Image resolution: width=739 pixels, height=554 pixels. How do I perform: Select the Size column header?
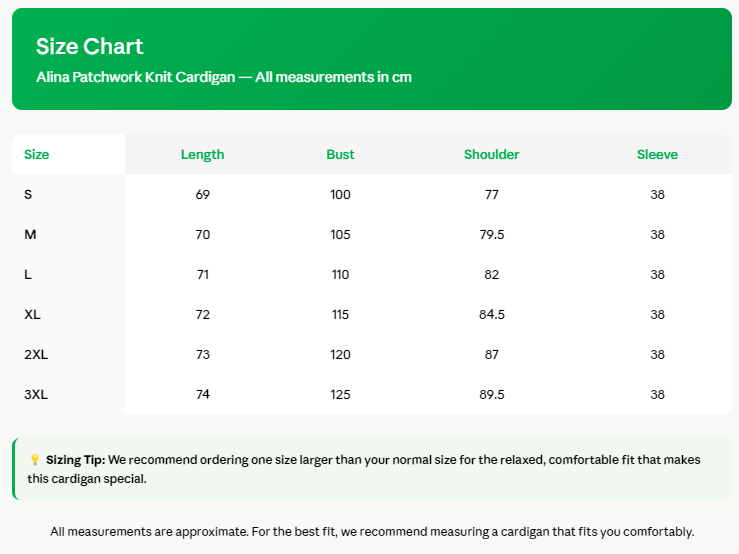click(x=37, y=154)
